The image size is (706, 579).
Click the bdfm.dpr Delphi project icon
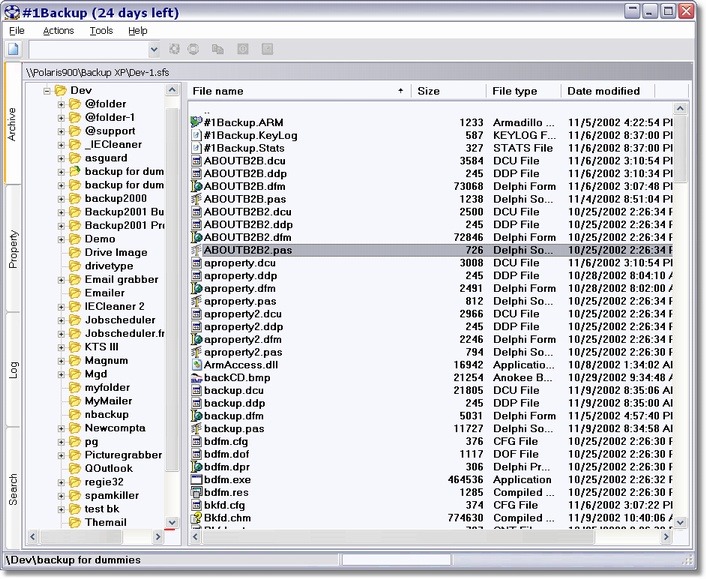(196, 467)
